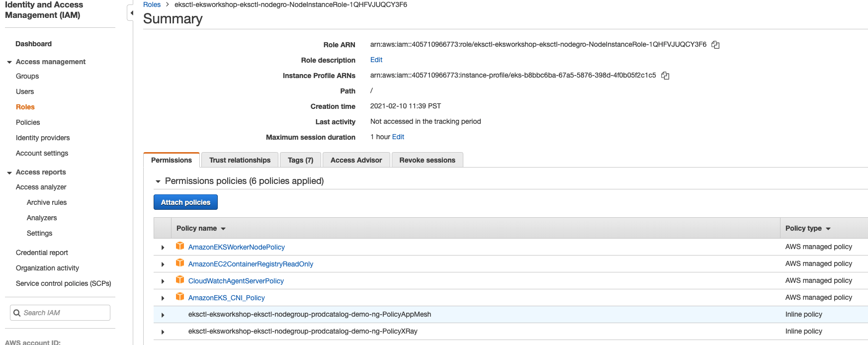Image resolution: width=868 pixels, height=345 pixels.
Task: Expand the AmazonEKSWorkerNodePolicy row
Action: 163,247
